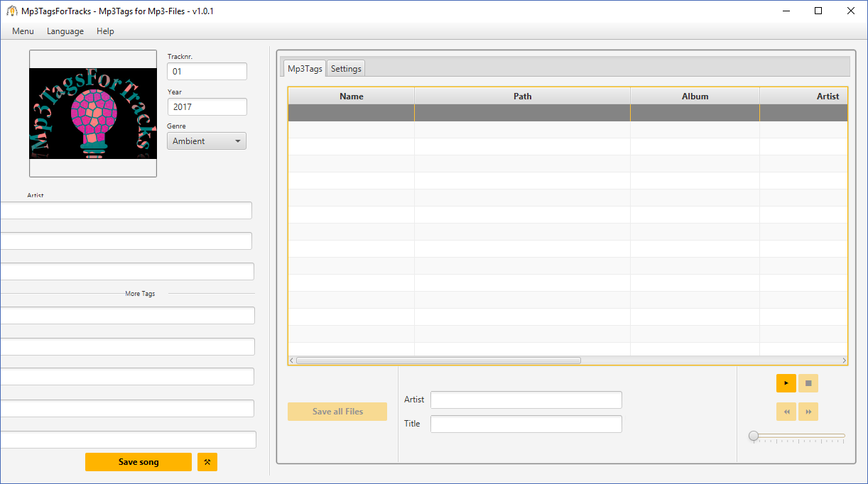Open the tools icon beside Save song

pos(207,462)
